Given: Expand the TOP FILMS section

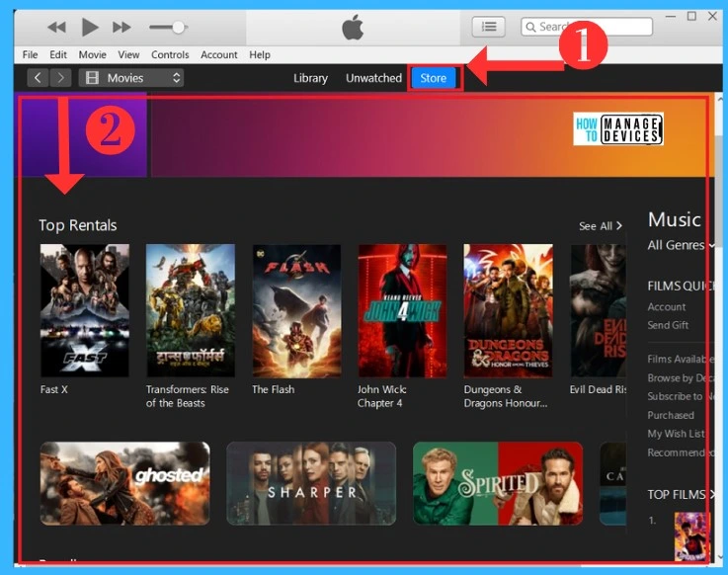Looking at the screenshot, I should tap(680, 494).
